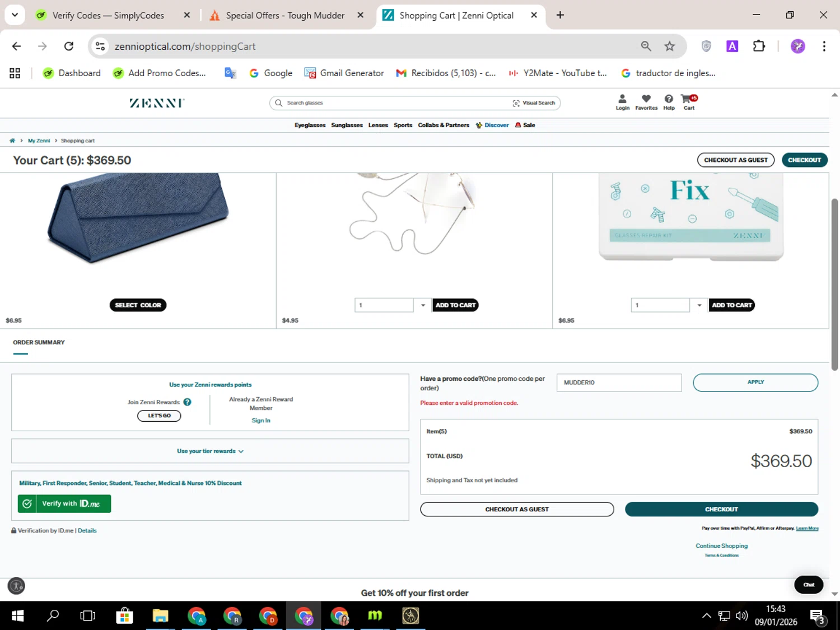Open the Discover menu
Screen dimensions: 840x630
[492, 125]
